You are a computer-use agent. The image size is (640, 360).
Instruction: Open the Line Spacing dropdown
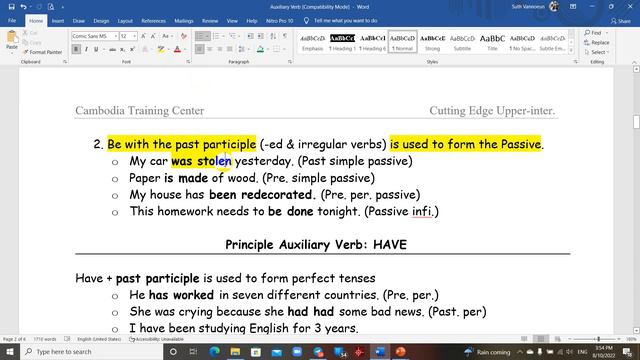243,49
